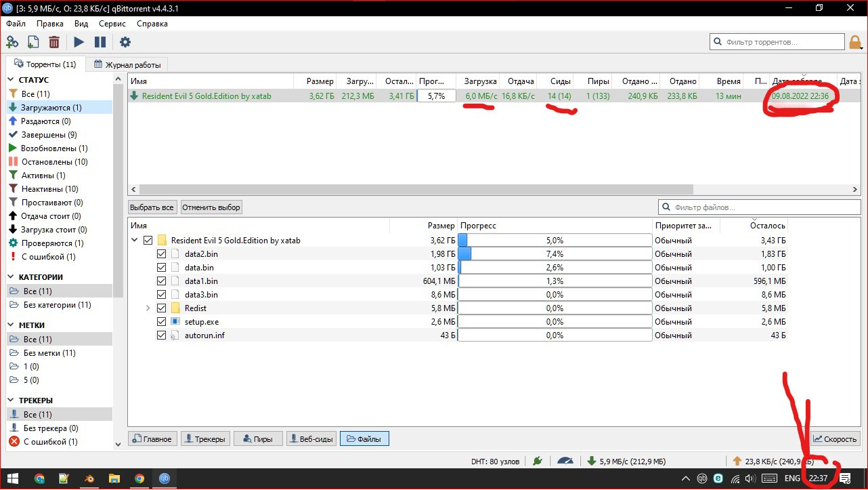The image size is (868, 490).
Task: Click the add torrent link toolbar icon
Action: tap(12, 42)
